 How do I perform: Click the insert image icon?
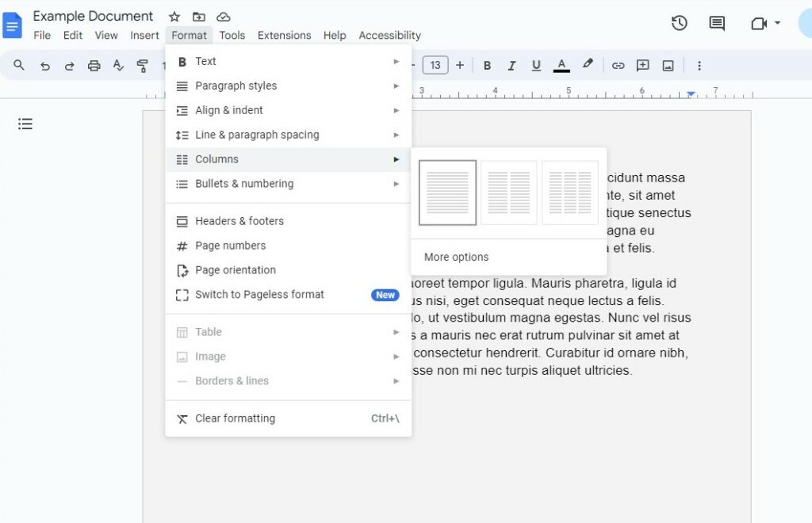coord(668,66)
